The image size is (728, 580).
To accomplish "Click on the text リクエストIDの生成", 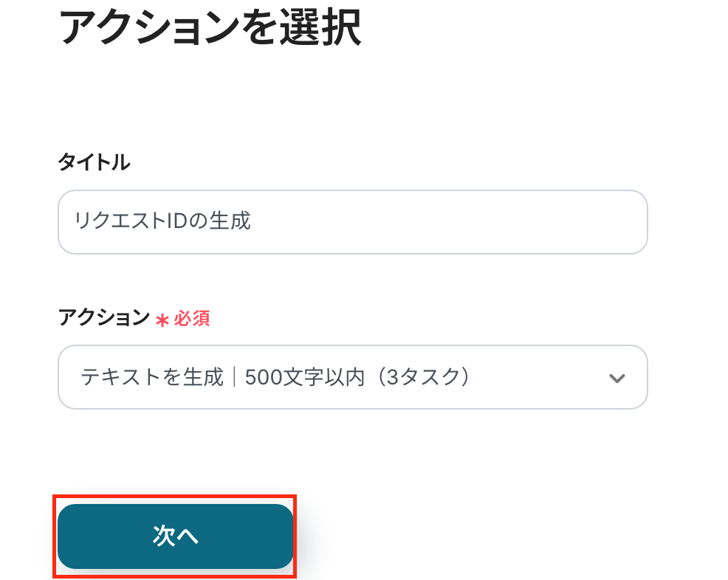I will (x=162, y=221).
